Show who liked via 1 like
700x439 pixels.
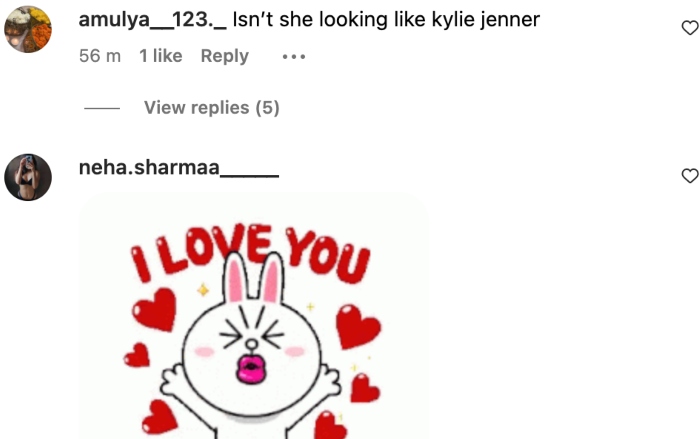161,56
